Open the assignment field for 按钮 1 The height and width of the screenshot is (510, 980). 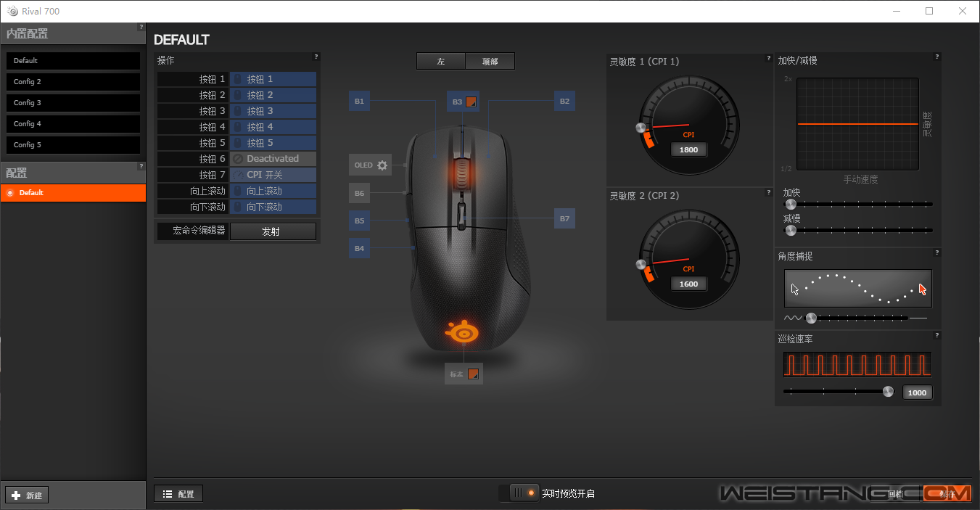(x=273, y=79)
